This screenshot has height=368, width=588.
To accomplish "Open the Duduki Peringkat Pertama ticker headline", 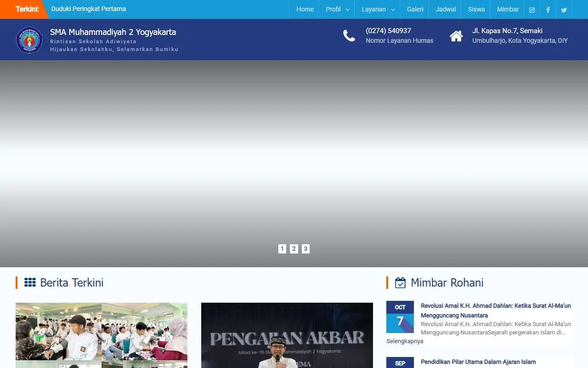I will pos(89,9).
